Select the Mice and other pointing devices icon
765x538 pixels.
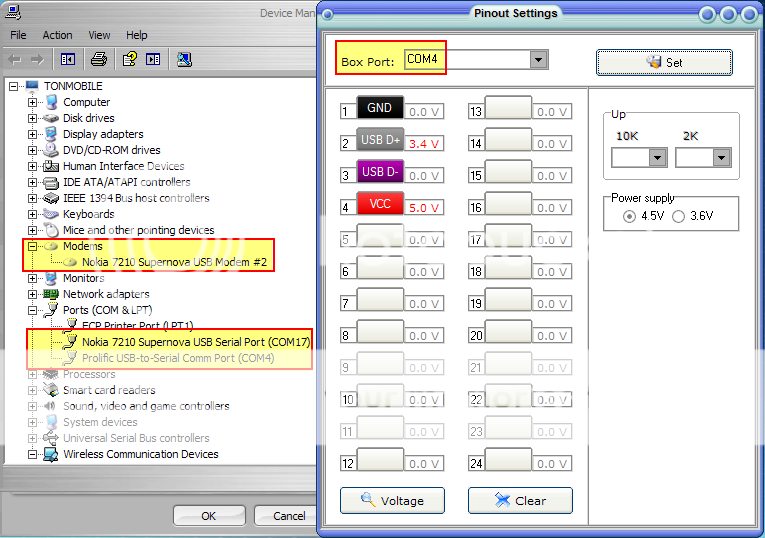pyautogui.click(x=51, y=230)
